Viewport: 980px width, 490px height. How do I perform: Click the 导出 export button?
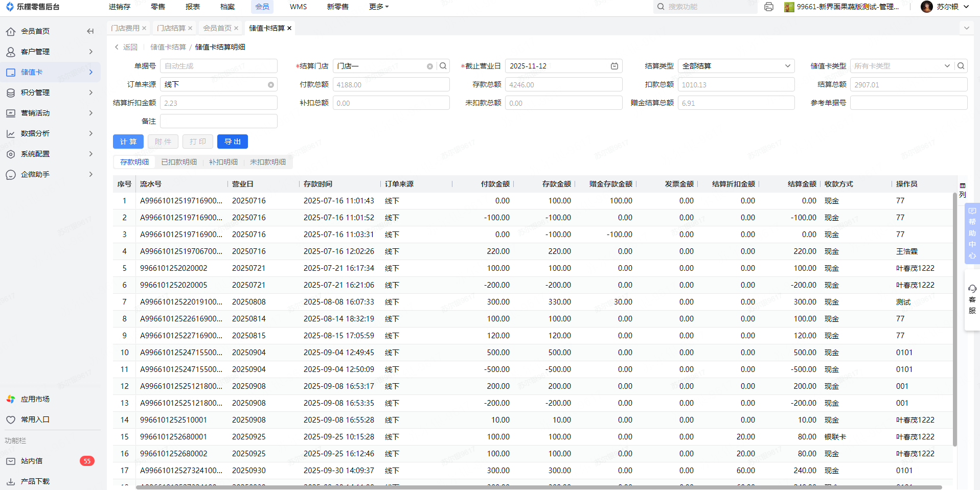[233, 142]
